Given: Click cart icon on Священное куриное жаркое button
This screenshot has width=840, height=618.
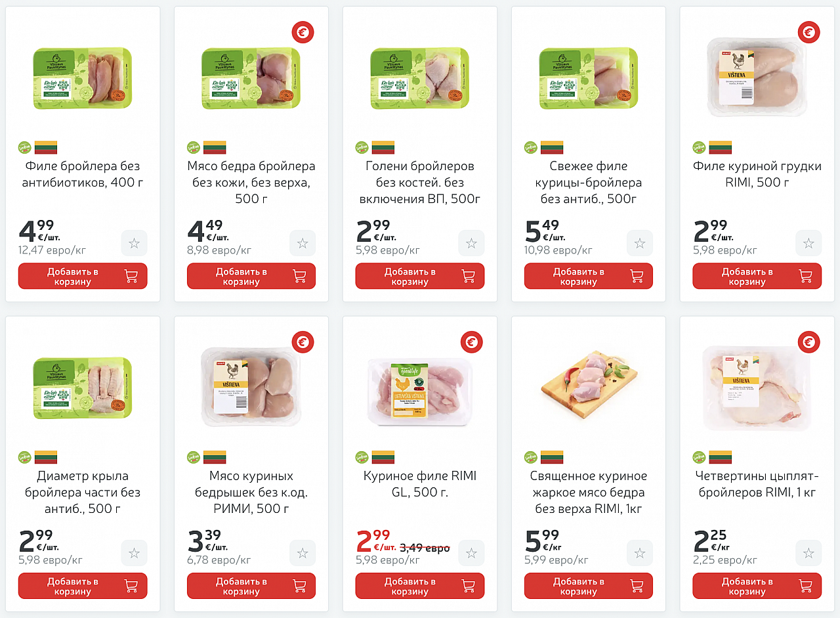Looking at the screenshot, I should (x=637, y=586).
